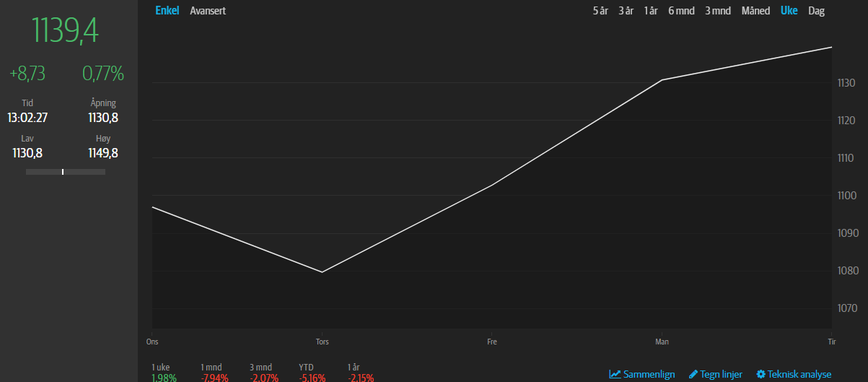The image size is (868, 382).
Task: Switch to Avansert chart mode
Action: [208, 11]
